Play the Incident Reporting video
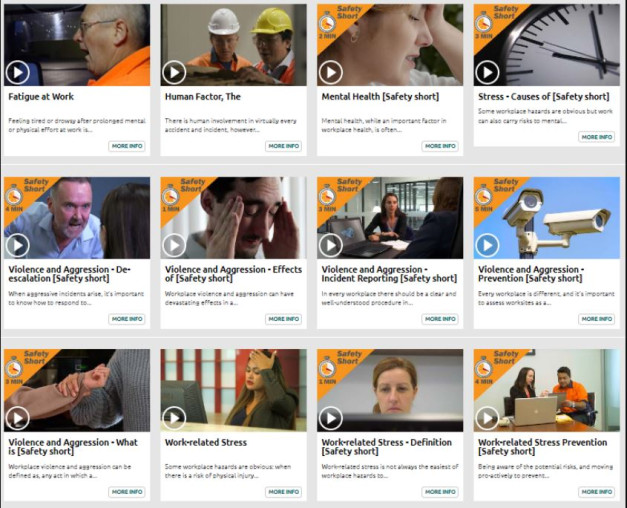 [331, 245]
